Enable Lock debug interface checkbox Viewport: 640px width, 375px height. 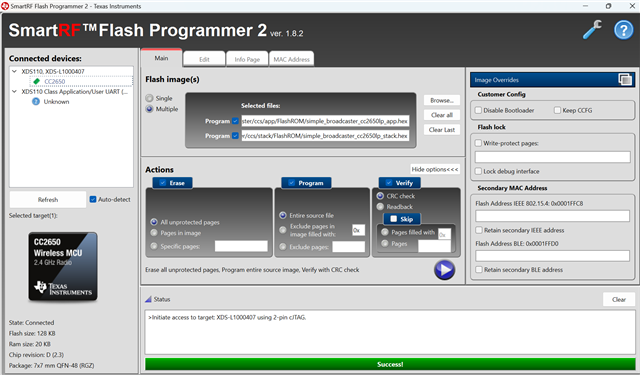[x=478, y=171]
